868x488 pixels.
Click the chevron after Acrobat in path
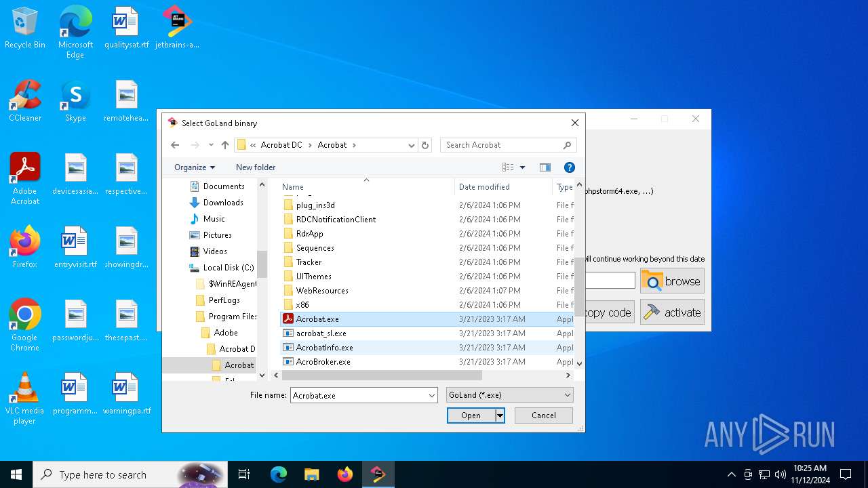tap(354, 145)
